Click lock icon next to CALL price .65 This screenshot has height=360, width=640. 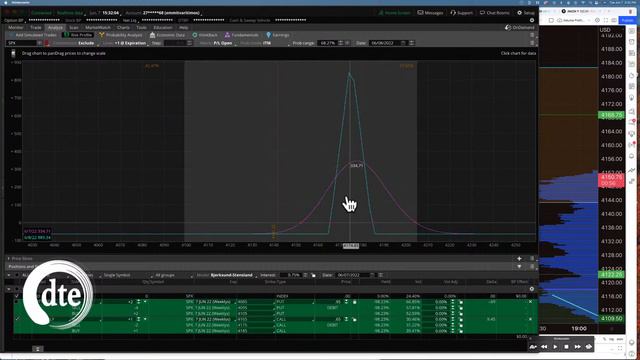pyautogui.click(x=354, y=319)
